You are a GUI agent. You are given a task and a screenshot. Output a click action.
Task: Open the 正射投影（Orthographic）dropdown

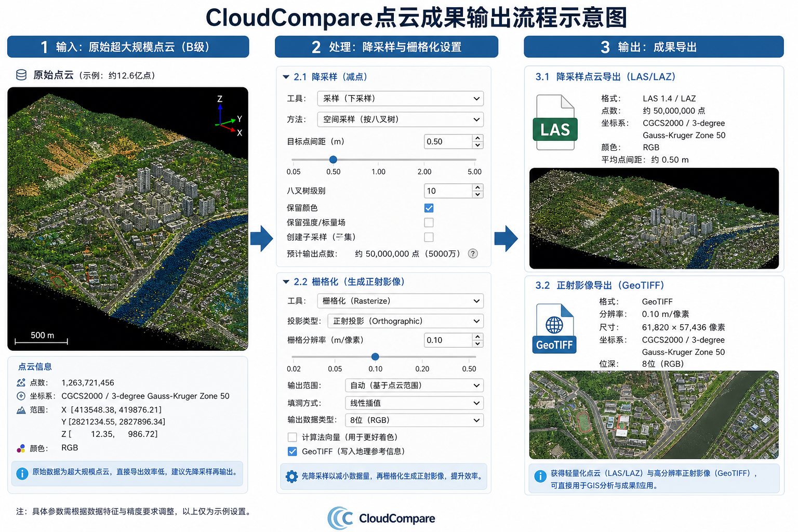(405, 321)
